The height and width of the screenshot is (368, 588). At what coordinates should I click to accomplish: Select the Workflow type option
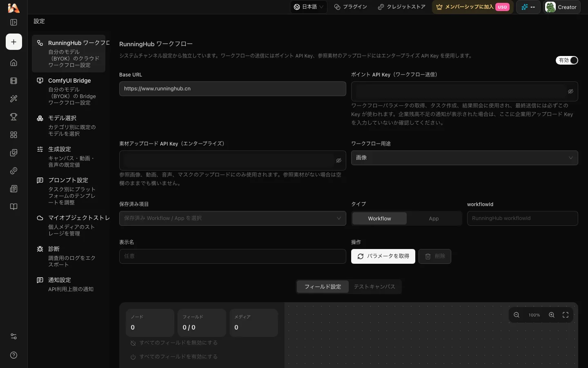(379, 218)
